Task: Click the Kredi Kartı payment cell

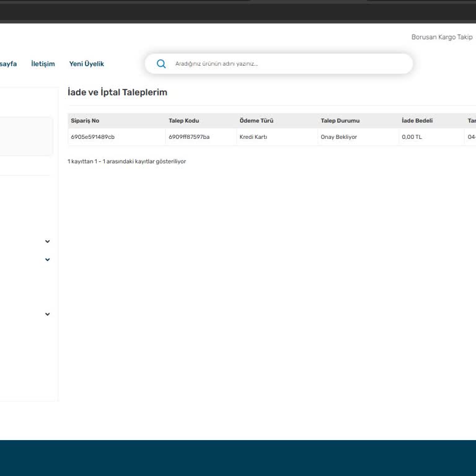Action: (x=253, y=137)
